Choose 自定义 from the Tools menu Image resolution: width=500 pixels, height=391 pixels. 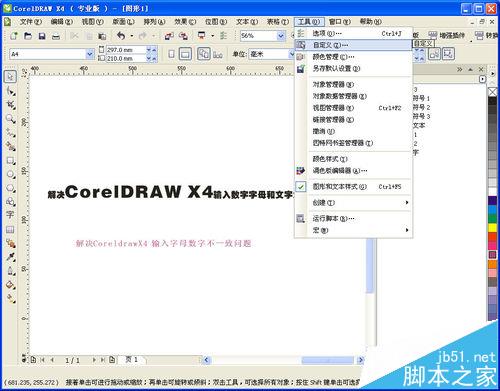point(353,45)
